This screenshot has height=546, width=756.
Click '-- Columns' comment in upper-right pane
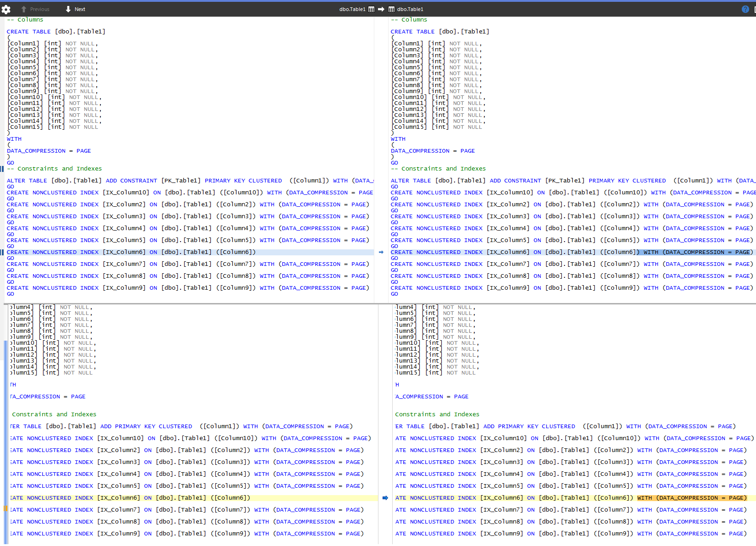409,20
